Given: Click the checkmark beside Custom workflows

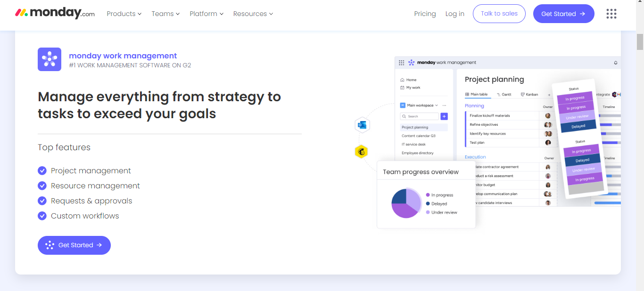Looking at the screenshot, I should tap(42, 216).
